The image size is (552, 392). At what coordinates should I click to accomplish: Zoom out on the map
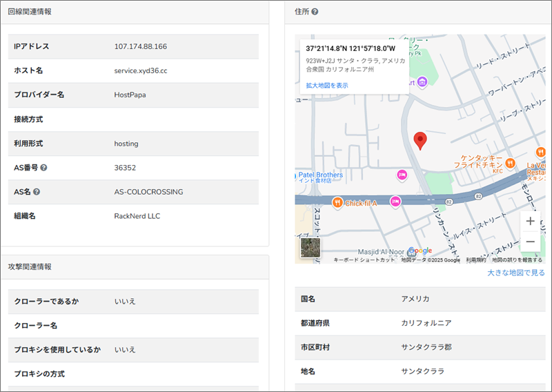pos(530,242)
